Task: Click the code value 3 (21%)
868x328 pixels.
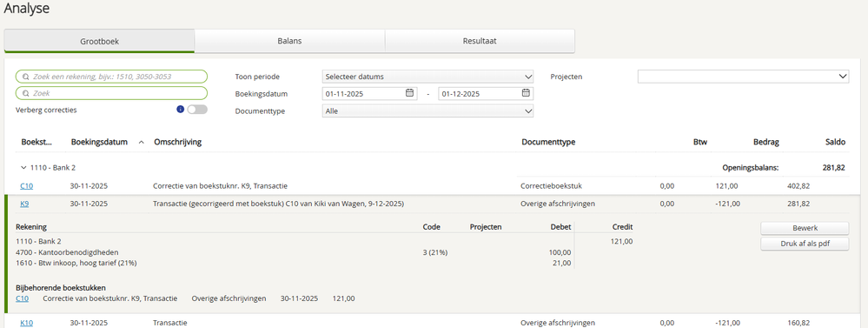Action: [434, 252]
